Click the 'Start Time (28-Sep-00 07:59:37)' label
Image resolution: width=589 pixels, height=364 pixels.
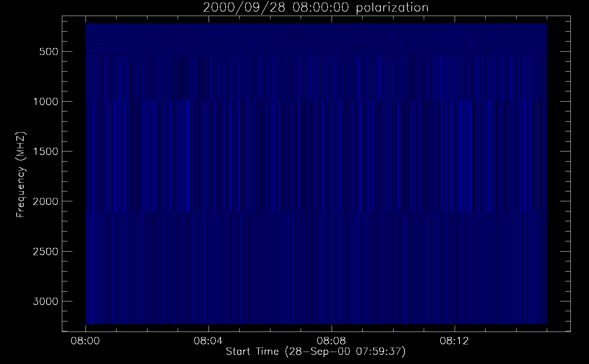[316, 352]
